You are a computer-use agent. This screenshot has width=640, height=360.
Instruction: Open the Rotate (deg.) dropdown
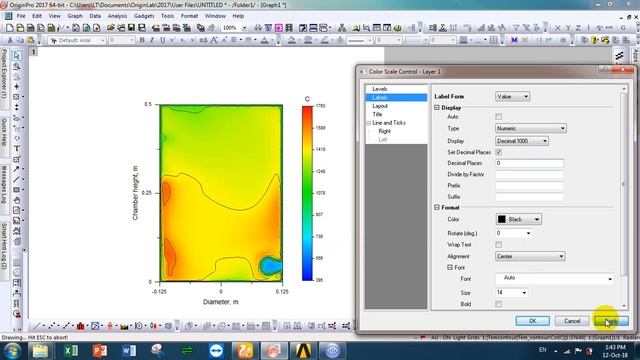click(x=528, y=233)
